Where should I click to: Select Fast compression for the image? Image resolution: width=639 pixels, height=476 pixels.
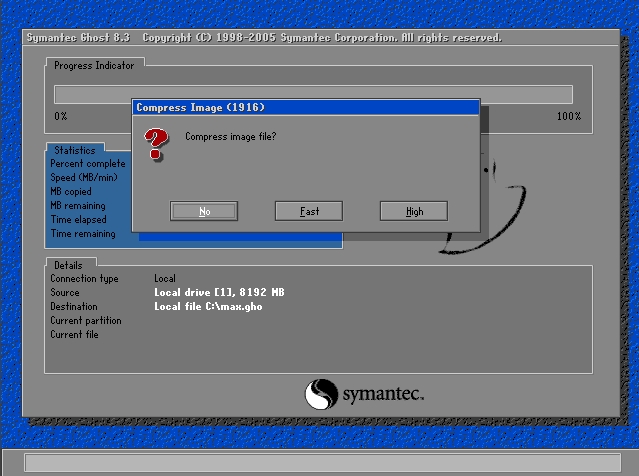[309, 211]
